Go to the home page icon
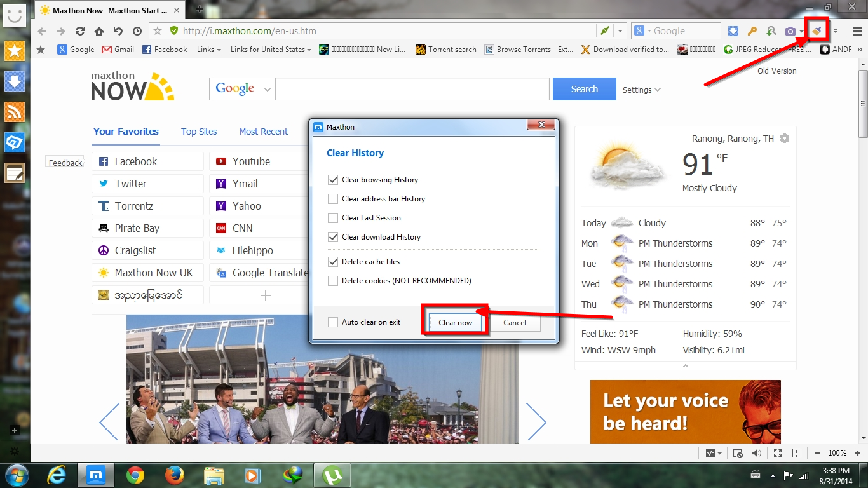Image resolution: width=868 pixels, height=488 pixels. pyautogui.click(x=99, y=31)
